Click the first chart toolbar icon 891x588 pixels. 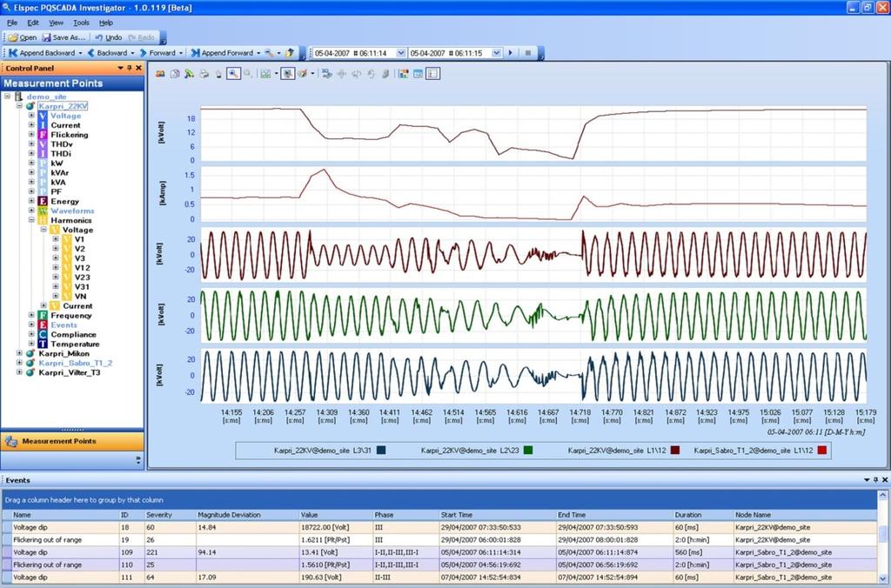pos(160,74)
